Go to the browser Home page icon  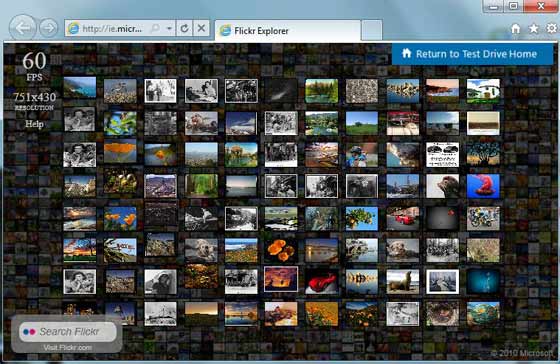515,29
